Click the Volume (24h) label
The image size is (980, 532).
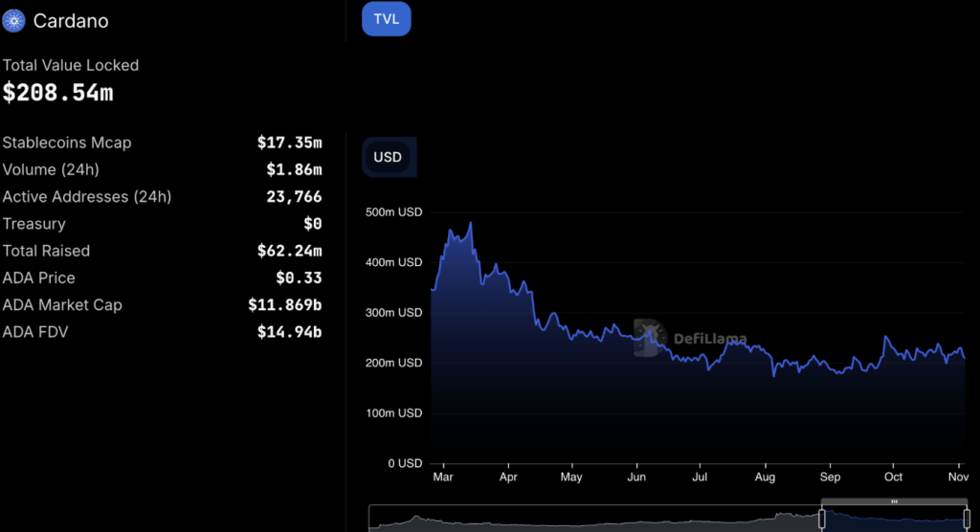(x=51, y=169)
